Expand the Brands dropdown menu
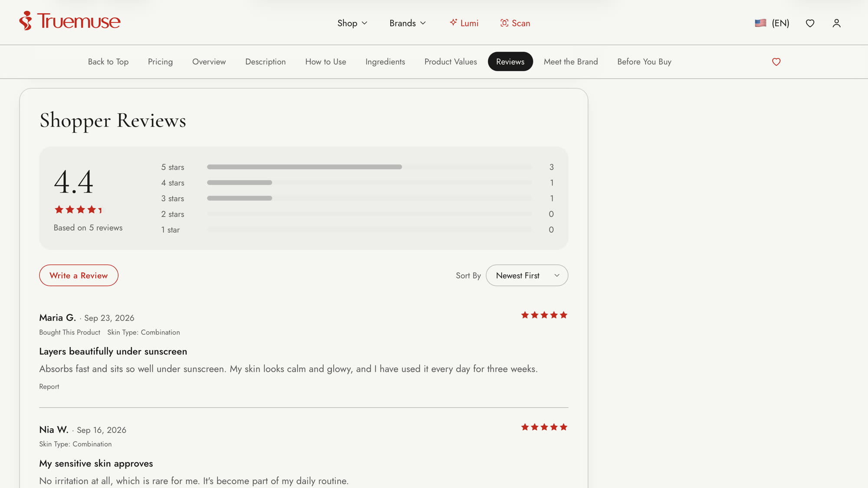This screenshot has height=488, width=868. coord(408,23)
